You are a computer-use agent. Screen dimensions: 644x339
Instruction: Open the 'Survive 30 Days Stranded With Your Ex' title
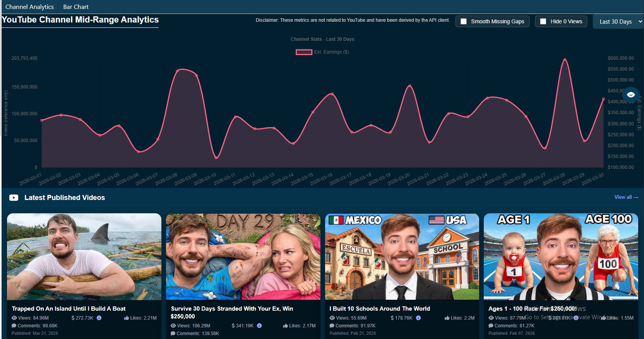pyautogui.click(x=232, y=313)
